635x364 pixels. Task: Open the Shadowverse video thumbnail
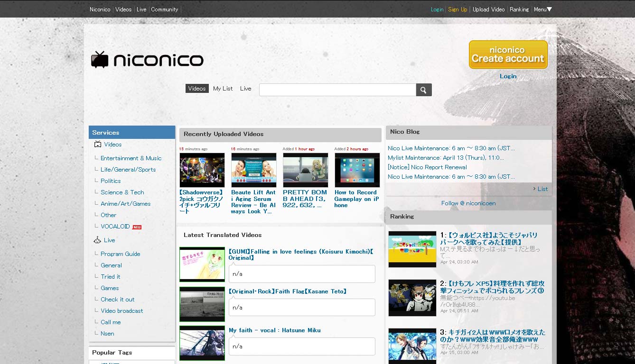(x=202, y=170)
